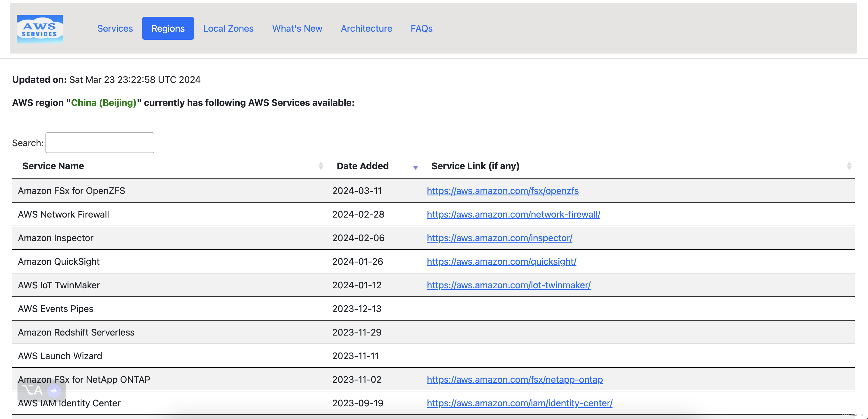
Task: Follow the Amazon Inspector URL
Action: point(499,238)
